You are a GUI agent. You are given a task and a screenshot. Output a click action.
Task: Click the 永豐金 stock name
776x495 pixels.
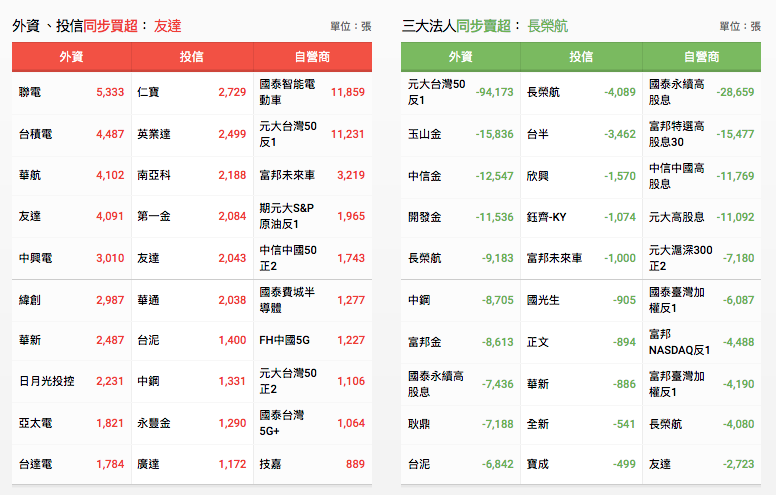[154, 423]
